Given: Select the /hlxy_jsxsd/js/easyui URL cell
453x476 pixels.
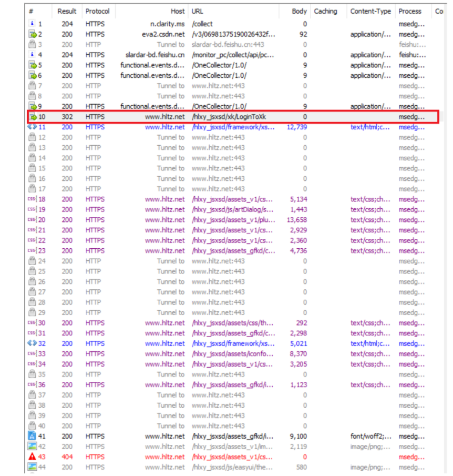Looking at the screenshot, I should (232, 467).
